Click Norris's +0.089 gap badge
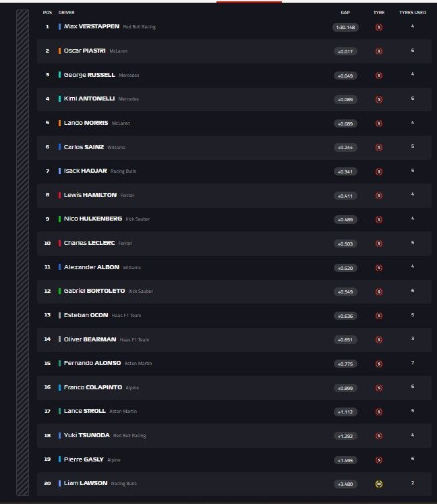This screenshot has height=504, width=437. pos(345,123)
